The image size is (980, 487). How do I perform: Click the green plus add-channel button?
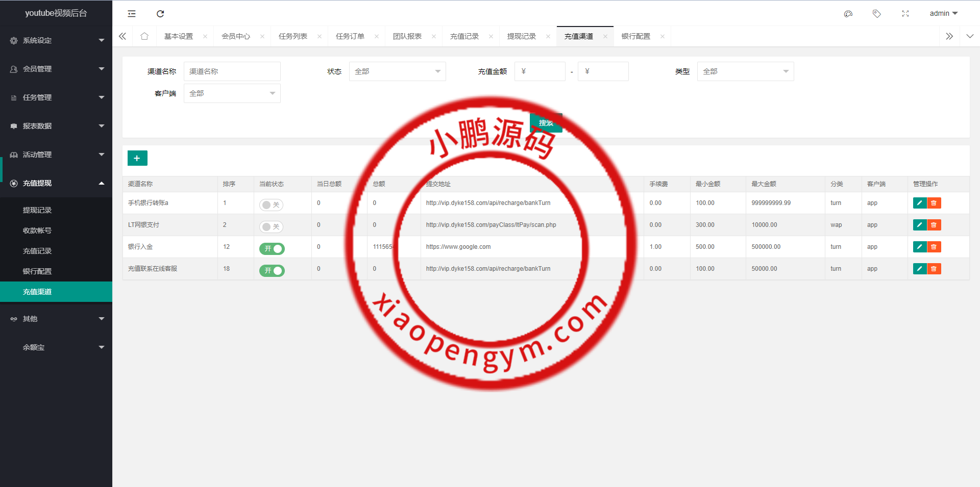137,158
